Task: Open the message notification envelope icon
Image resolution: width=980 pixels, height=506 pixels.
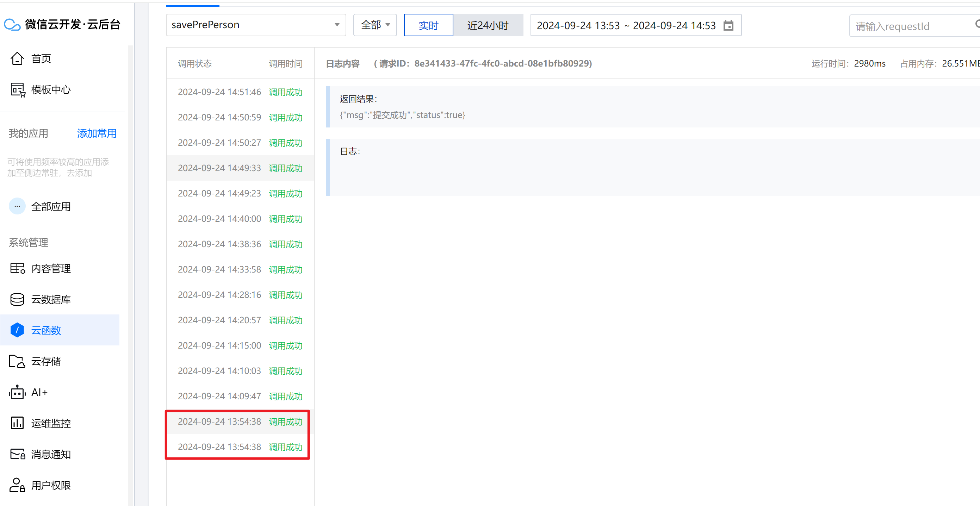Action: click(18, 454)
